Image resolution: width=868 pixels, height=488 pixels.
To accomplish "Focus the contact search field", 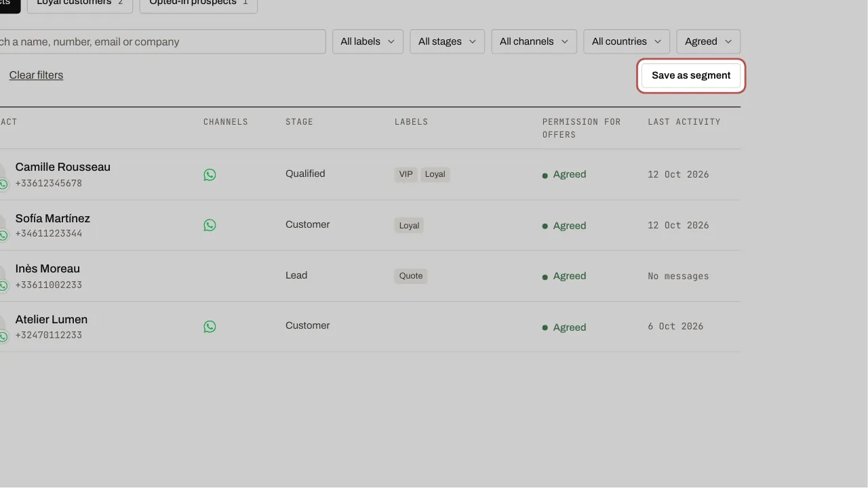I will coord(161,41).
